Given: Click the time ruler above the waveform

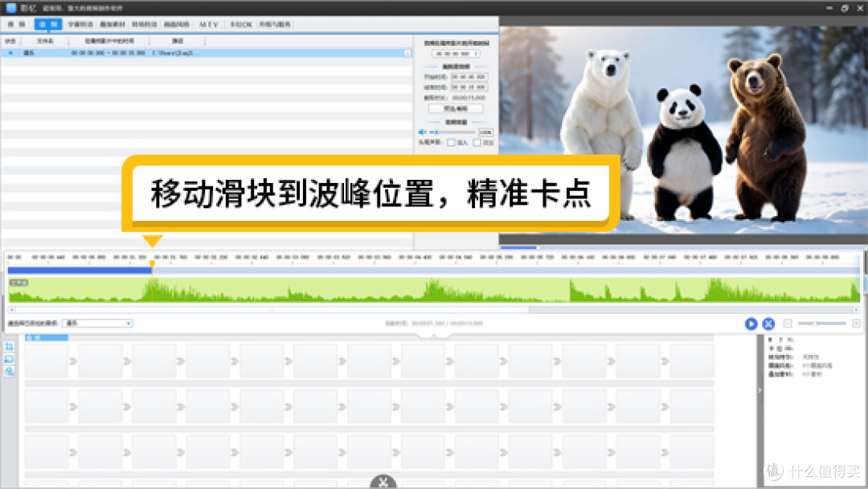Looking at the screenshot, I should pyautogui.click(x=433, y=258).
